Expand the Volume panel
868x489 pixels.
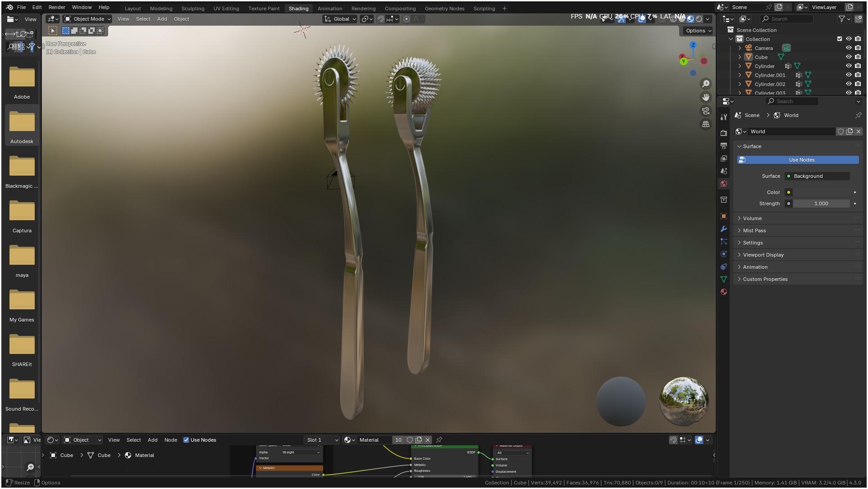(752, 218)
